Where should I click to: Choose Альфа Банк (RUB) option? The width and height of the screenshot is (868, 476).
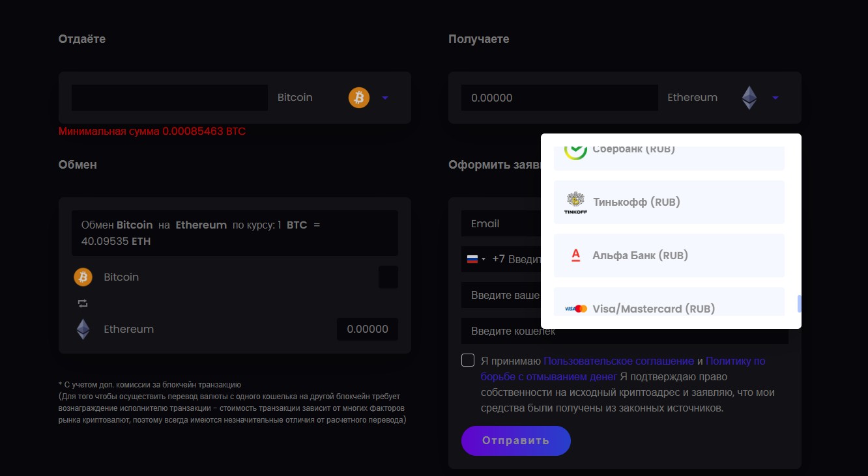click(x=640, y=255)
